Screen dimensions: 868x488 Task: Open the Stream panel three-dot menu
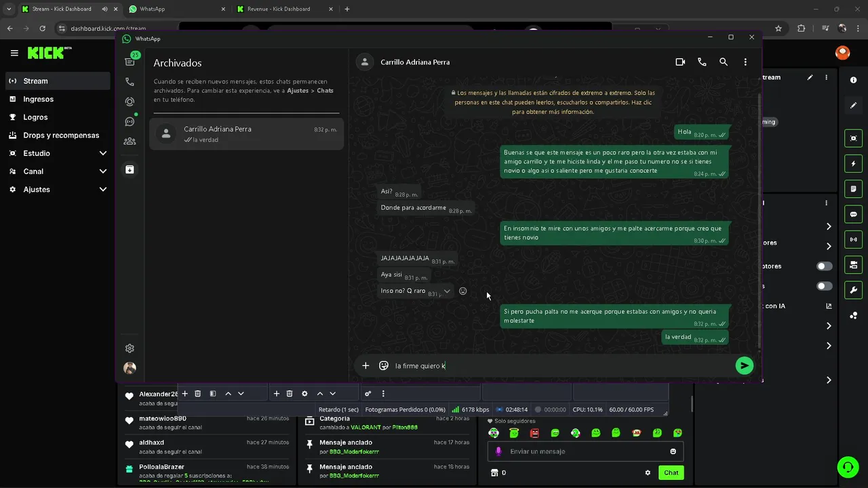tap(826, 77)
